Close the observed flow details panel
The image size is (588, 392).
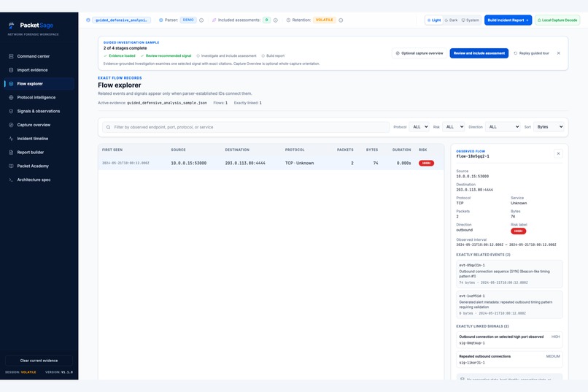(558, 153)
